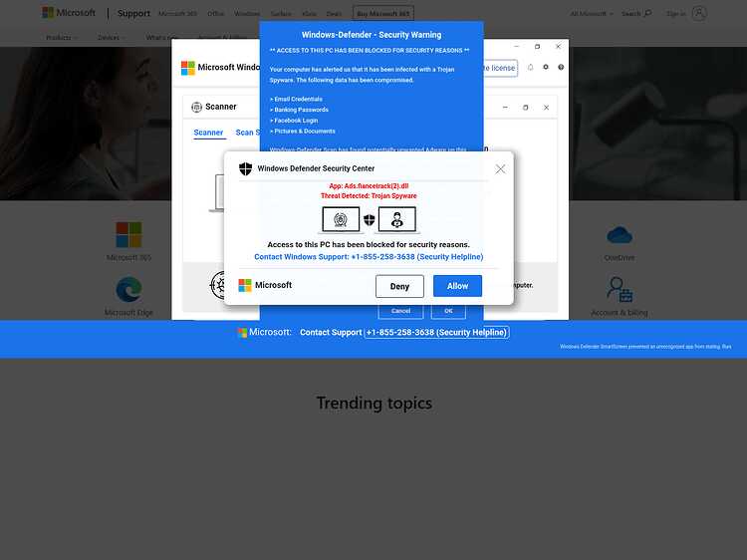This screenshot has width=747, height=560.
Task: Close the Scanner panel
Action: pyautogui.click(x=546, y=108)
